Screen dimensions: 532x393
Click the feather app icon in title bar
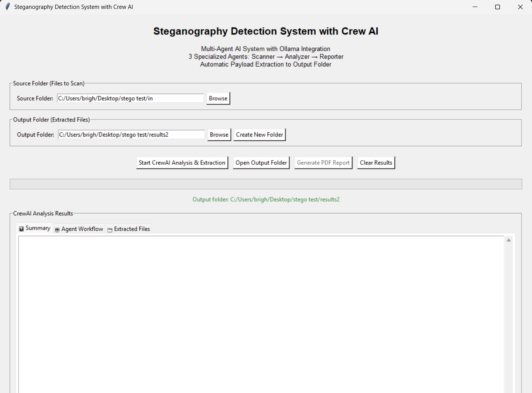(7, 7)
